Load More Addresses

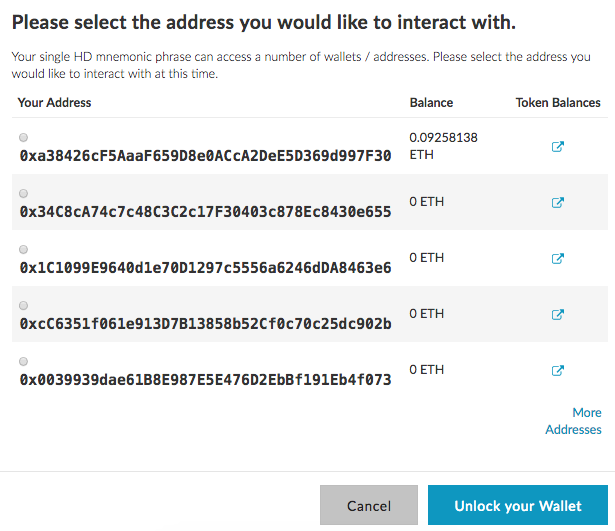(573, 421)
